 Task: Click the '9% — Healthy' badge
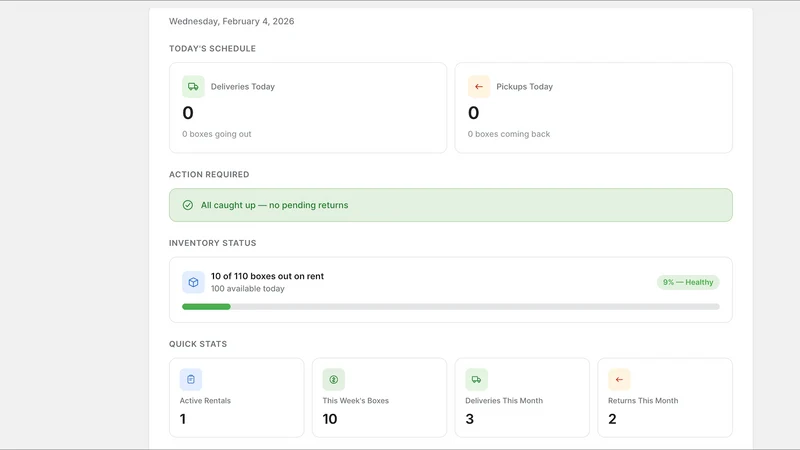688,282
